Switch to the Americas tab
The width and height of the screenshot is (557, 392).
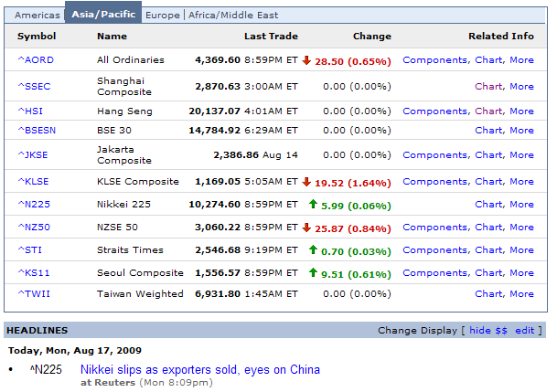point(37,16)
